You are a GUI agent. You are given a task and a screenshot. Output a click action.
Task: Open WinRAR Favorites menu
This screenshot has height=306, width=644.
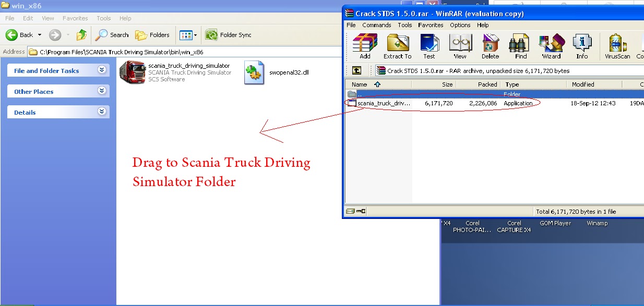click(431, 25)
